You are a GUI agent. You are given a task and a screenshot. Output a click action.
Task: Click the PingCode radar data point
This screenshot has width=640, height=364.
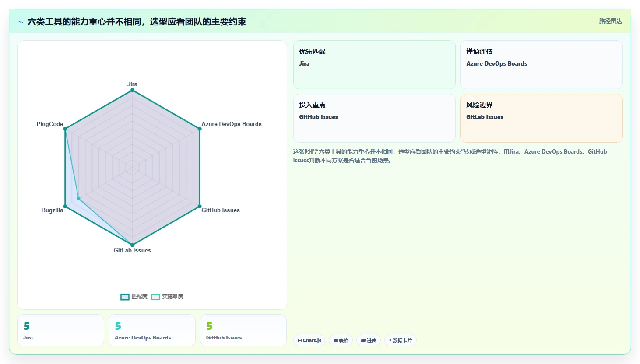pyautogui.click(x=65, y=129)
